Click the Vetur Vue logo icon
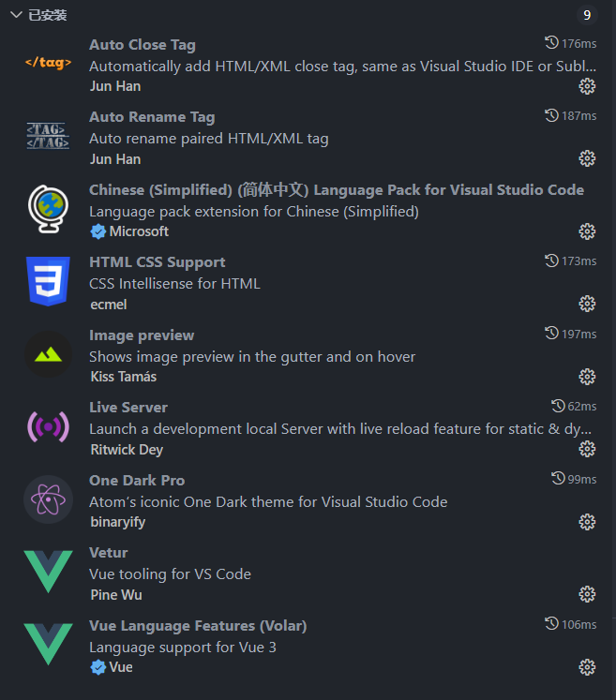 point(48,572)
